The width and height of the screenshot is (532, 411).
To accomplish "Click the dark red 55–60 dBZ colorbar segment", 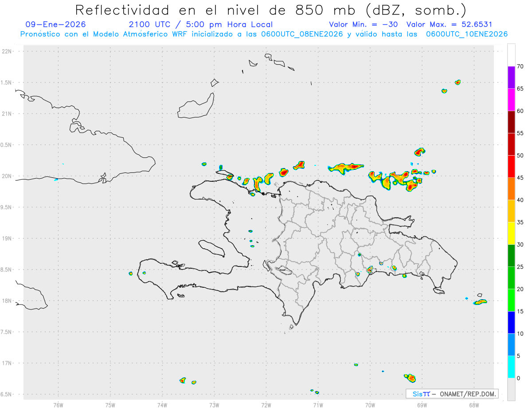I will pos(511,122).
